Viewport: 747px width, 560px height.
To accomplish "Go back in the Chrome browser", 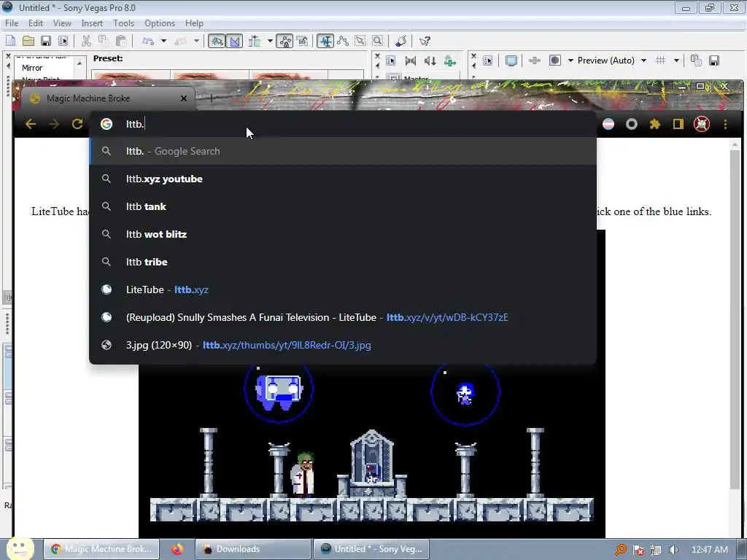I will [x=31, y=124].
